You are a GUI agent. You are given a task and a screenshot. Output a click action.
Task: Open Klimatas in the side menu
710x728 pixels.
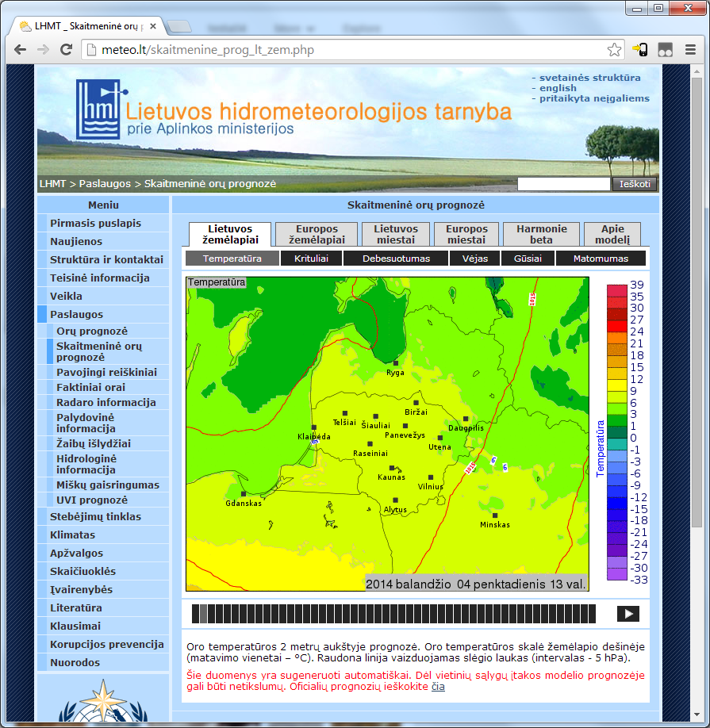(103, 535)
